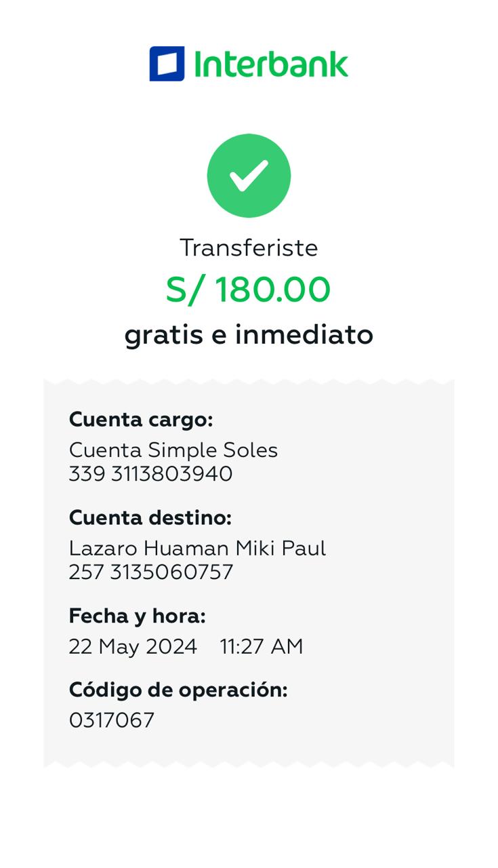
Task: Click the time 11:27 AM
Action: click(262, 647)
